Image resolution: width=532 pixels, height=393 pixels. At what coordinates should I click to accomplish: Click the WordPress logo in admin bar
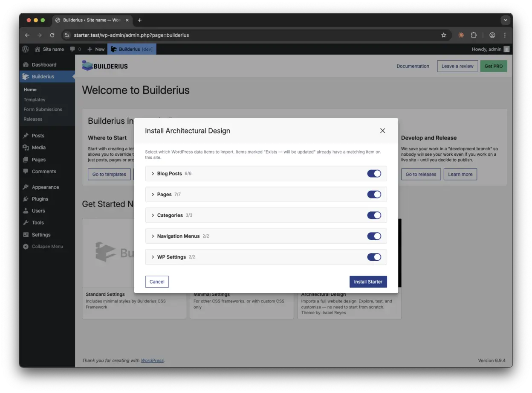click(x=26, y=49)
